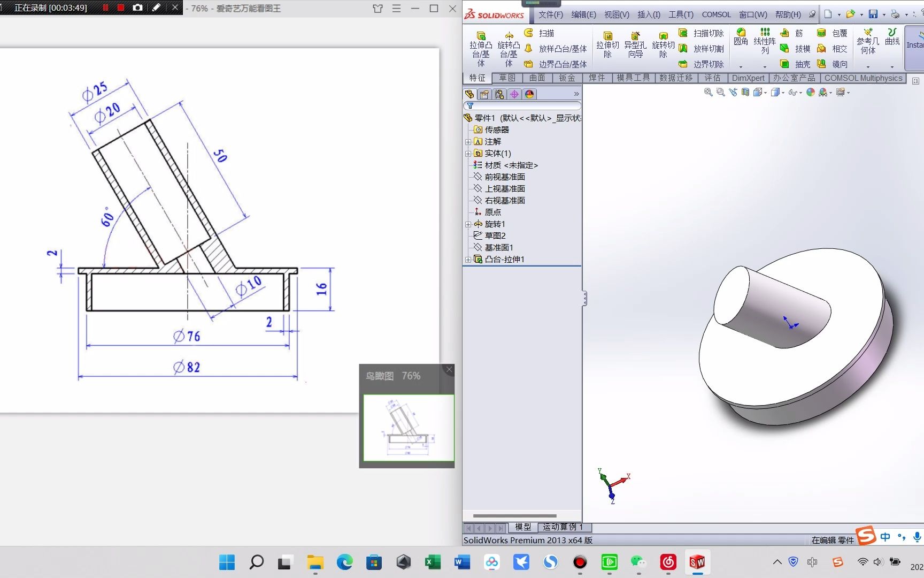Expand the 注解 (Annotations) tree node

tap(468, 141)
